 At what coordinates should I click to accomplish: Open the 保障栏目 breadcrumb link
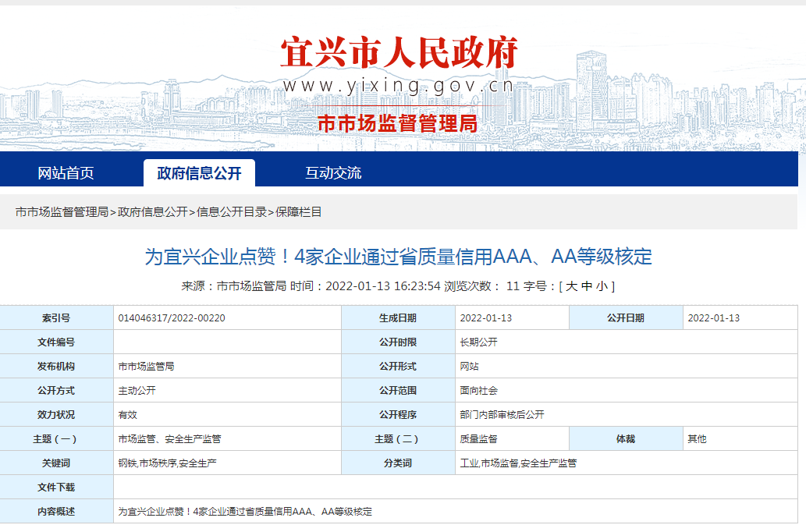(299, 211)
